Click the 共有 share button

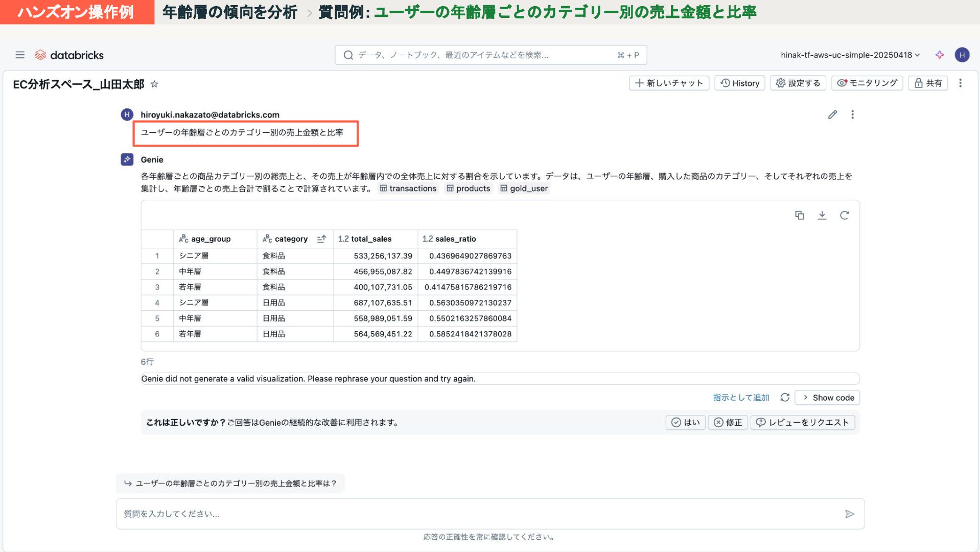928,83
